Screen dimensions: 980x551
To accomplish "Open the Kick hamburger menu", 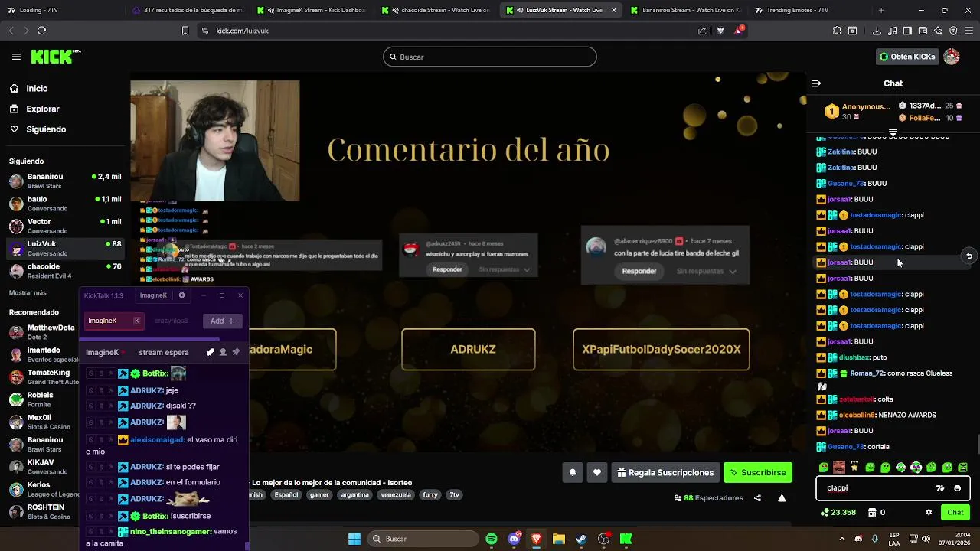I will tap(16, 57).
